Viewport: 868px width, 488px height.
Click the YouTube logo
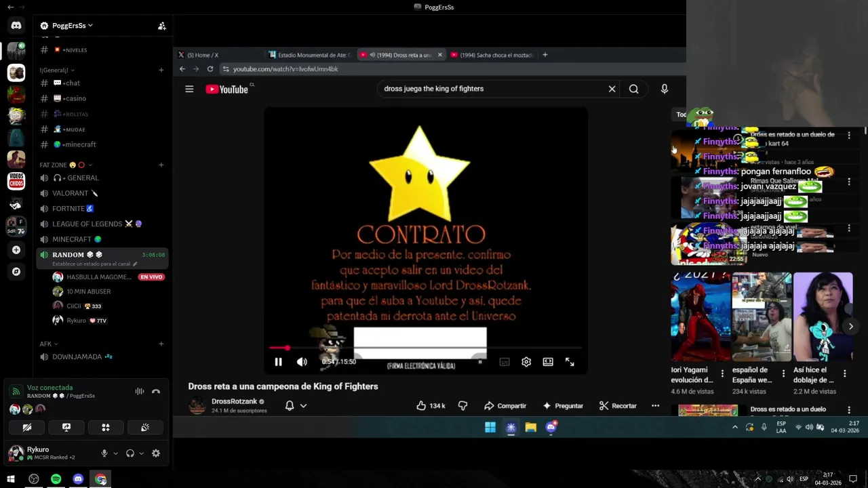pos(228,89)
